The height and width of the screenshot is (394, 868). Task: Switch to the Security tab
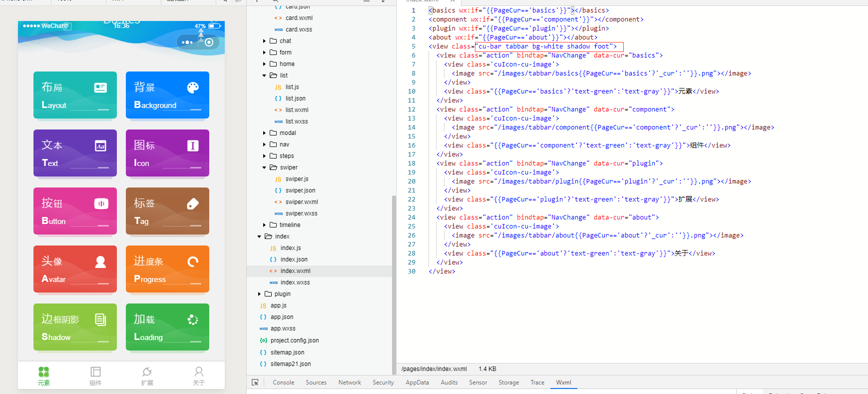click(383, 382)
